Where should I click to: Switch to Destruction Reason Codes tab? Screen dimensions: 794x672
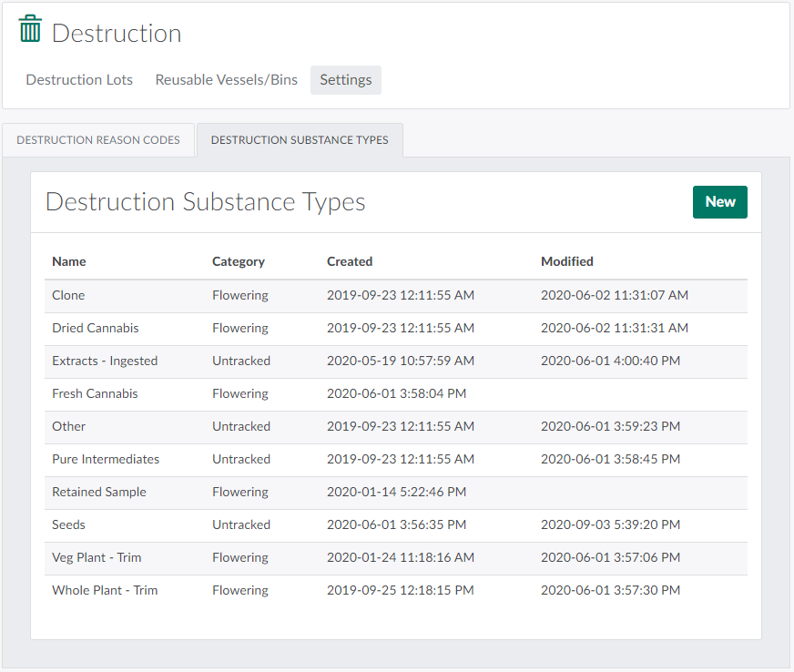point(98,140)
